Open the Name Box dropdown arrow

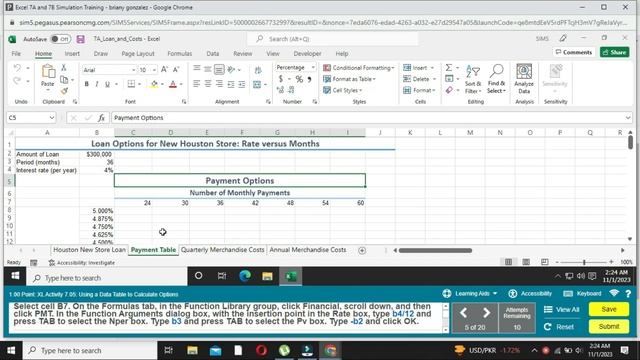pyautogui.click(x=52, y=118)
